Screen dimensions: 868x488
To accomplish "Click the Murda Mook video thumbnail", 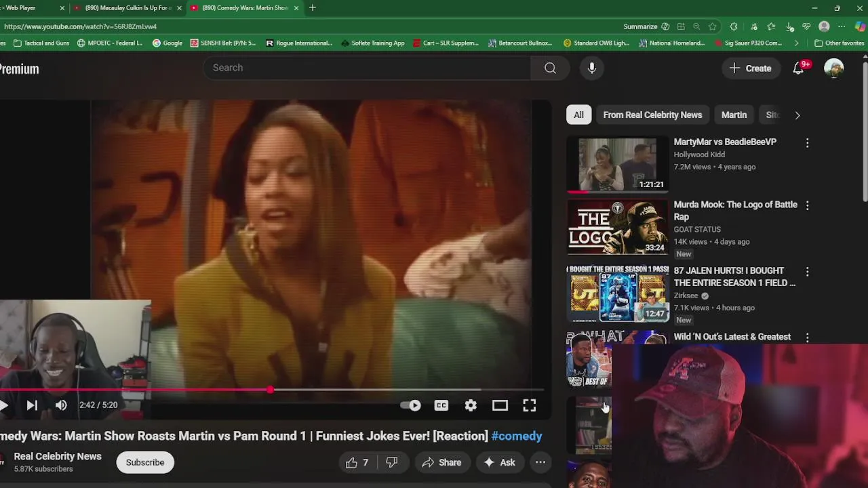I will click(618, 228).
